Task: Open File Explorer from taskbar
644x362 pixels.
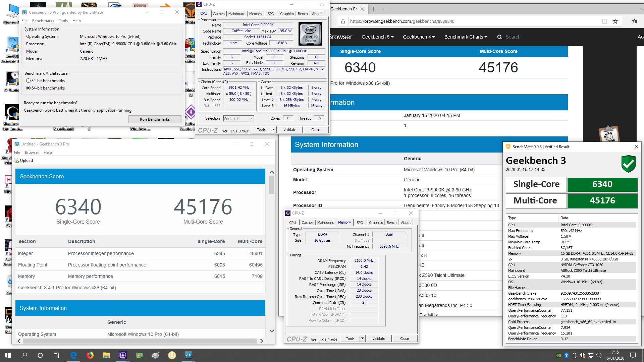Action: point(106,355)
